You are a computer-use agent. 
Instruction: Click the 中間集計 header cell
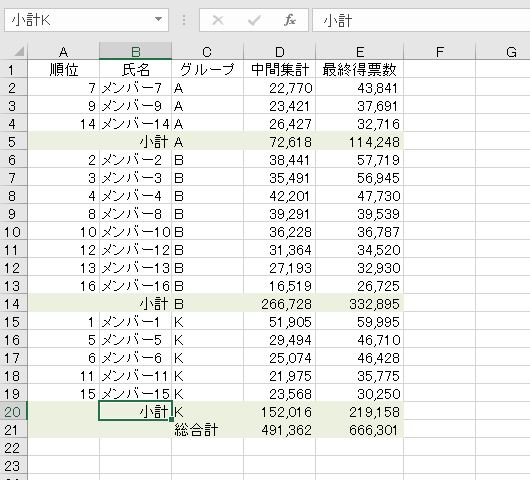point(279,70)
